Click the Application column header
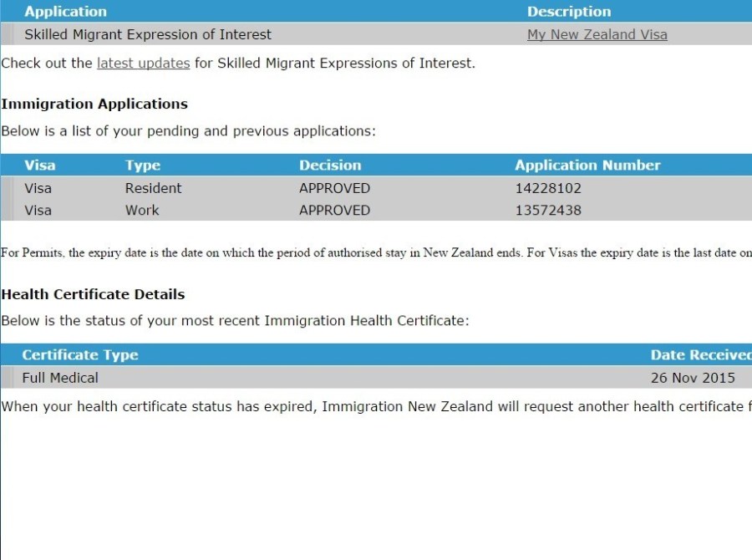 [65, 12]
